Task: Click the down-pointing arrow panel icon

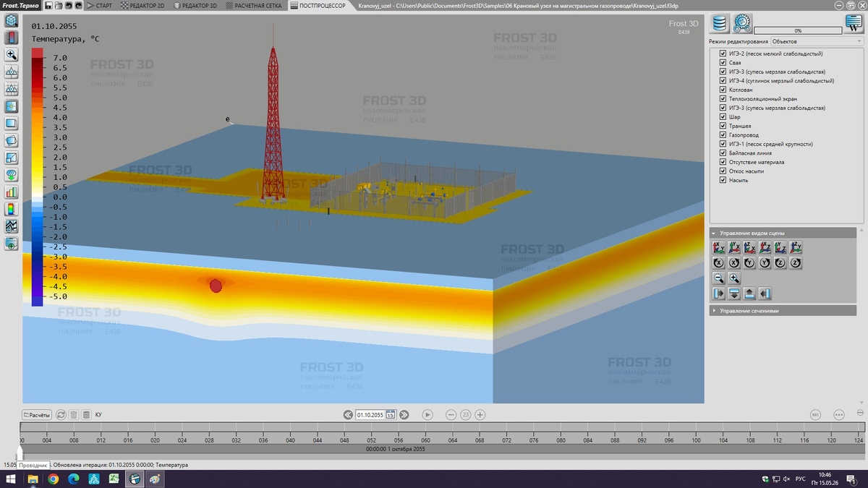Action: pyautogui.click(x=734, y=294)
